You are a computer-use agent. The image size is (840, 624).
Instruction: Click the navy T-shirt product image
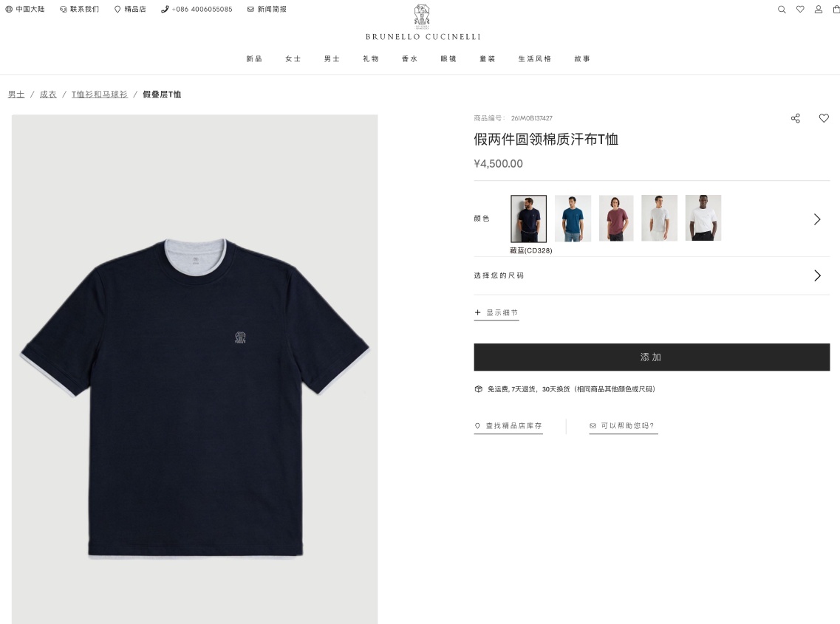pyautogui.click(x=194, y=369)
